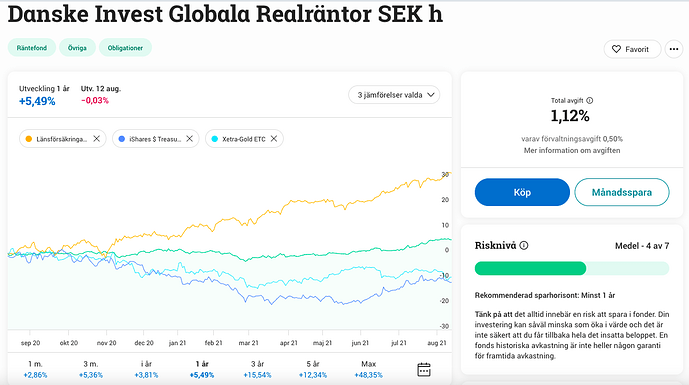Remove Xetra-Gold ETC comparison with X

coord(274,139)
